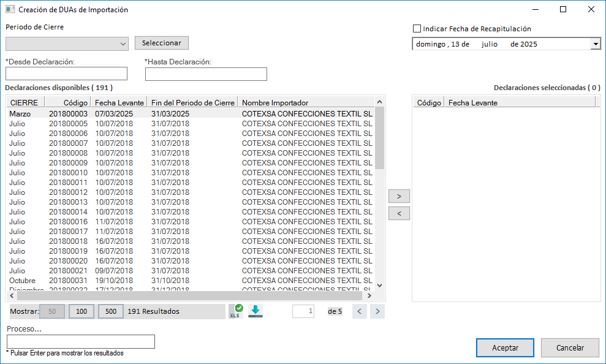This screenshot has width=606, height=364.
Task: Click the XLS export icon
Action: point(236,311)
